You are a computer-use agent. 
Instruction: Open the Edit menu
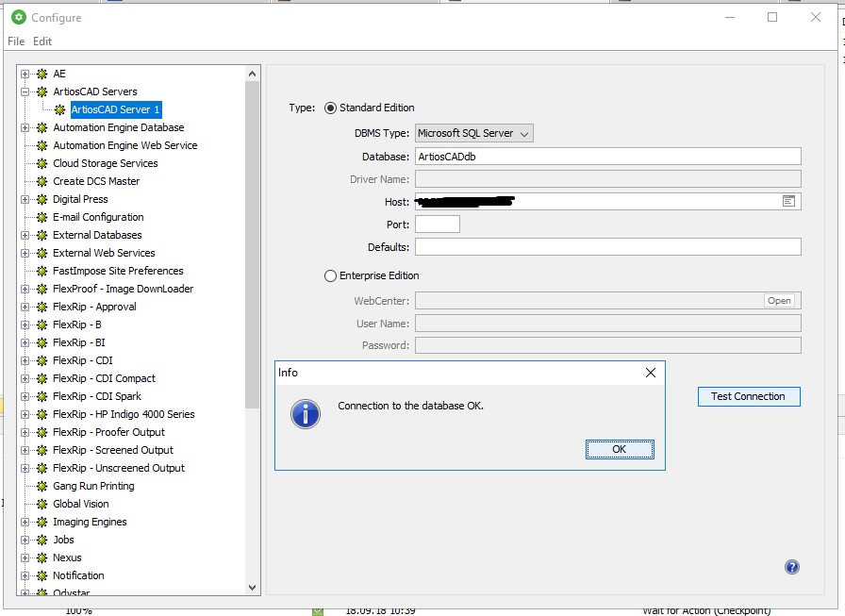point(42,42)
